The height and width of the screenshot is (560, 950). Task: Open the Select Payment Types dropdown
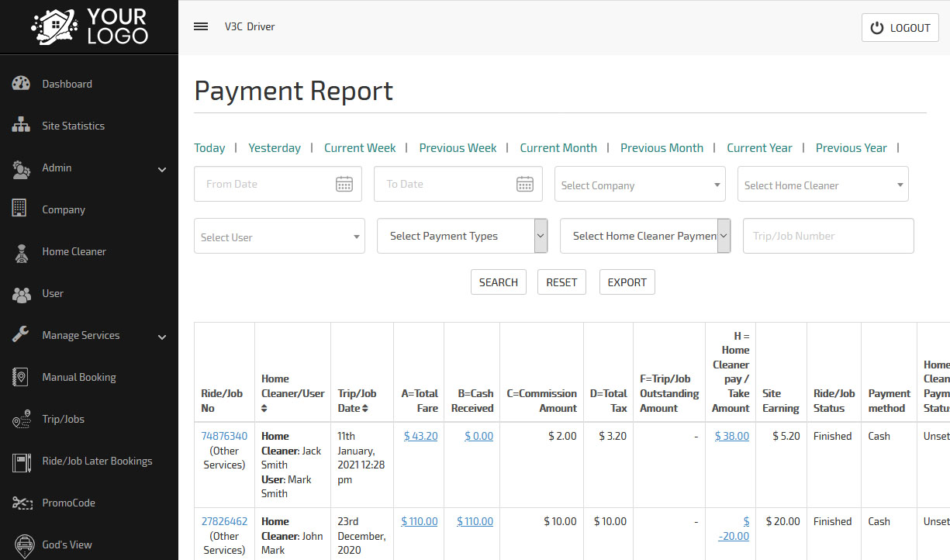coord(462,236)
